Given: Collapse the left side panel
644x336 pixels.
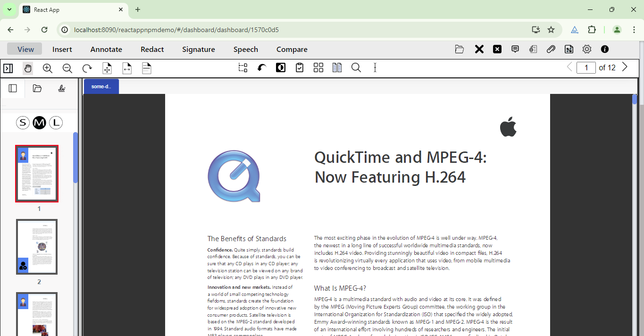Looking at the screenshot, I should point(8,68).
